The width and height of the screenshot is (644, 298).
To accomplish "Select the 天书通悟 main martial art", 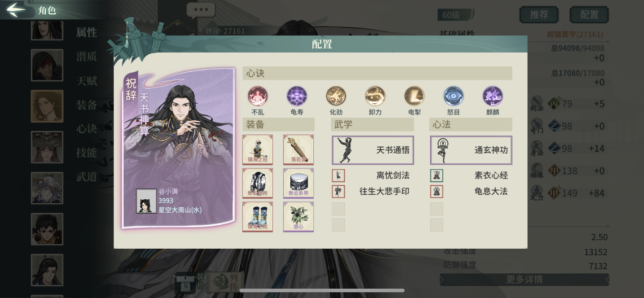I will 373,150.
